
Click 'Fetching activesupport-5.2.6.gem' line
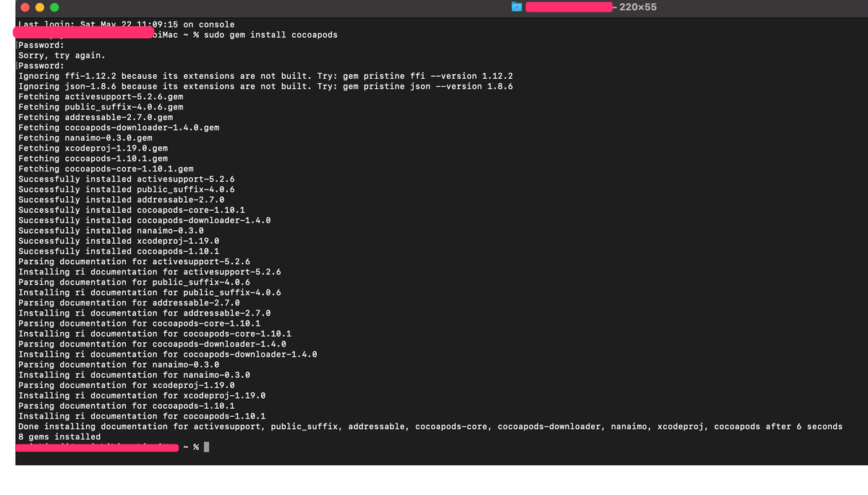click(x=101, y=96)
